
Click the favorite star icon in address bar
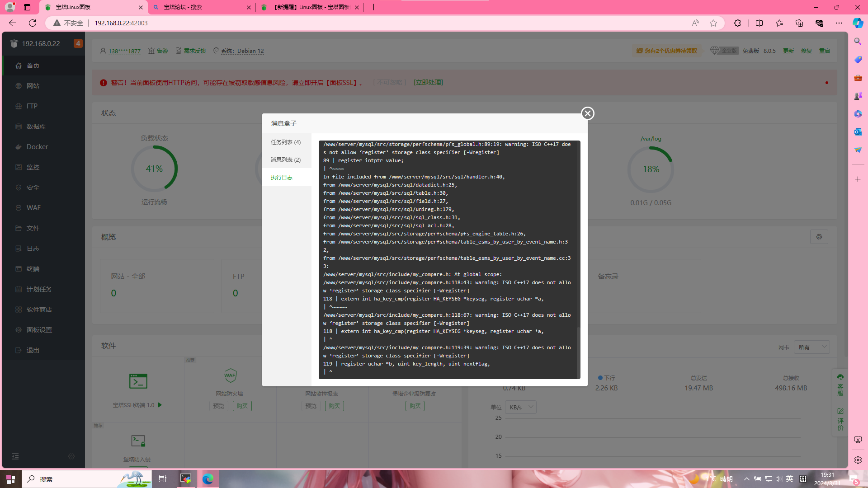tap(713, 23)
